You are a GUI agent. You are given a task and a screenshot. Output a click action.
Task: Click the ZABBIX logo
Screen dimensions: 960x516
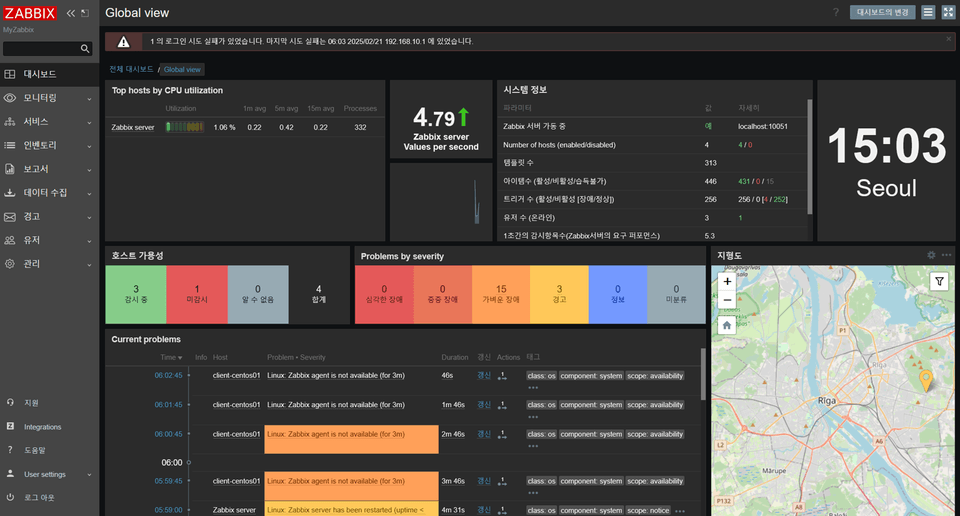click(x=29, y=13)
